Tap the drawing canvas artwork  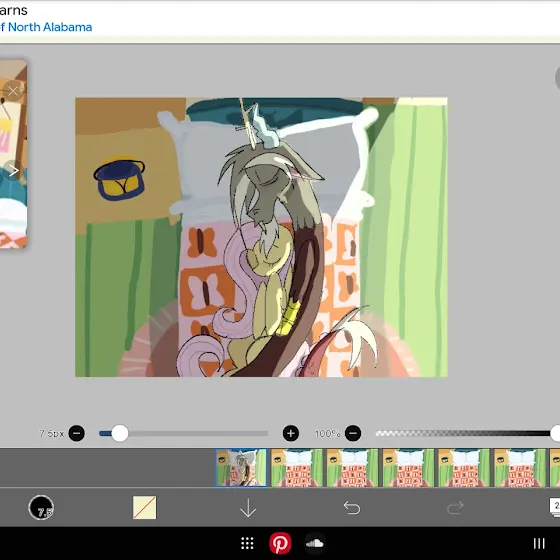(x=261, y=237)
